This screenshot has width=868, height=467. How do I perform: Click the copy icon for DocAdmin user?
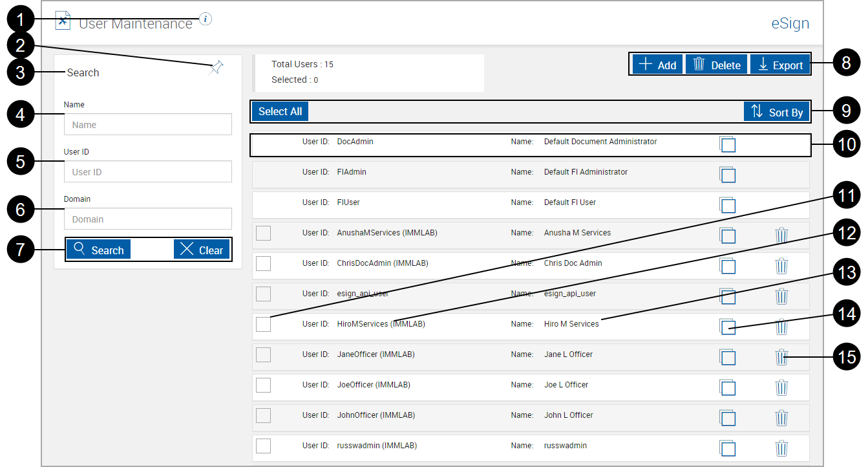click(727, 144)
